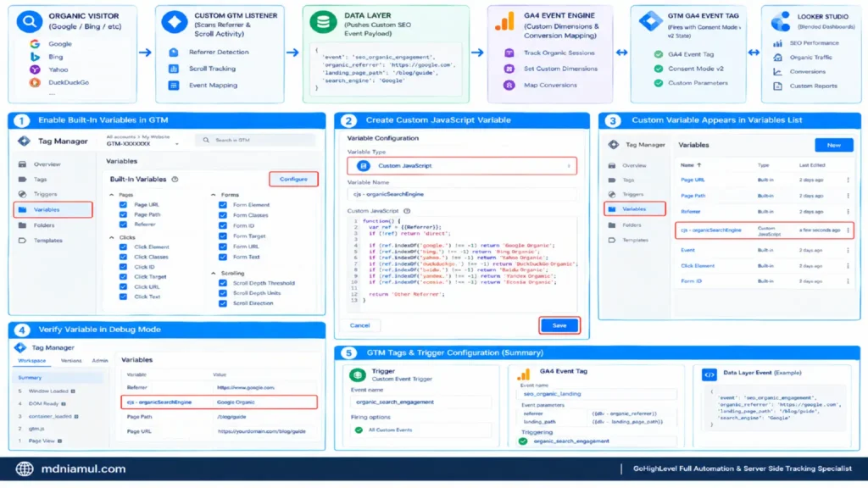
Task: Toggle the Page Path checkbox
Action: tap(123, 214)
